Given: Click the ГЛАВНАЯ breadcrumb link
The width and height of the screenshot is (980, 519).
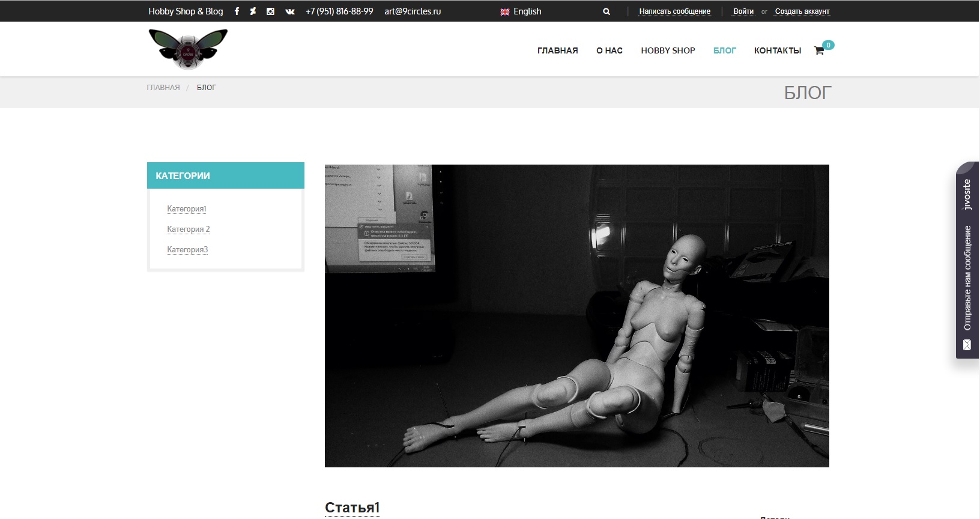Looking at the screenshot, I should click(x=163, y=88).
